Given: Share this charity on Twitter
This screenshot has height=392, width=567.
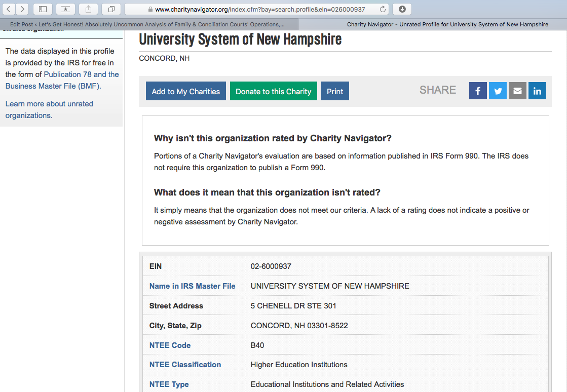Looking at the screenshot, I should (498, 91).
